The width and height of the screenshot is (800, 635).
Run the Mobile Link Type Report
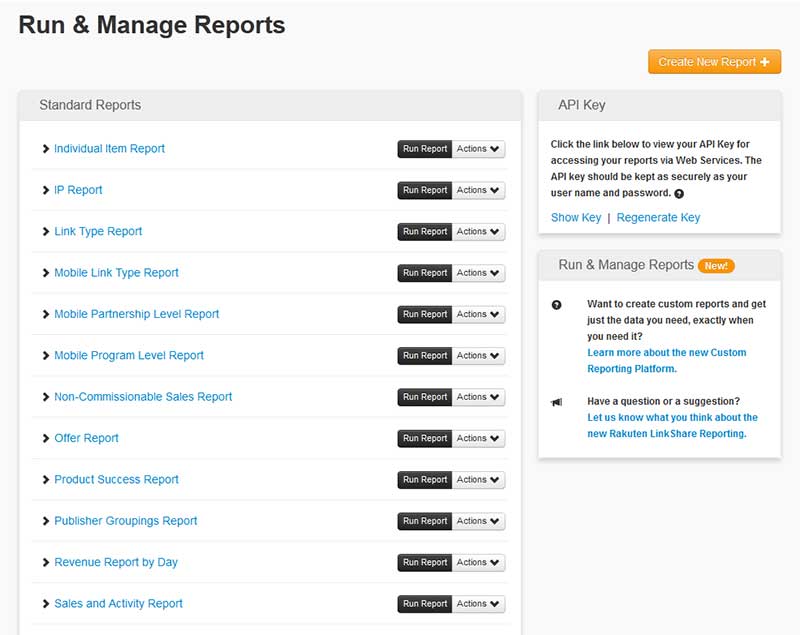pyautogui.click(x=425, y=273)
